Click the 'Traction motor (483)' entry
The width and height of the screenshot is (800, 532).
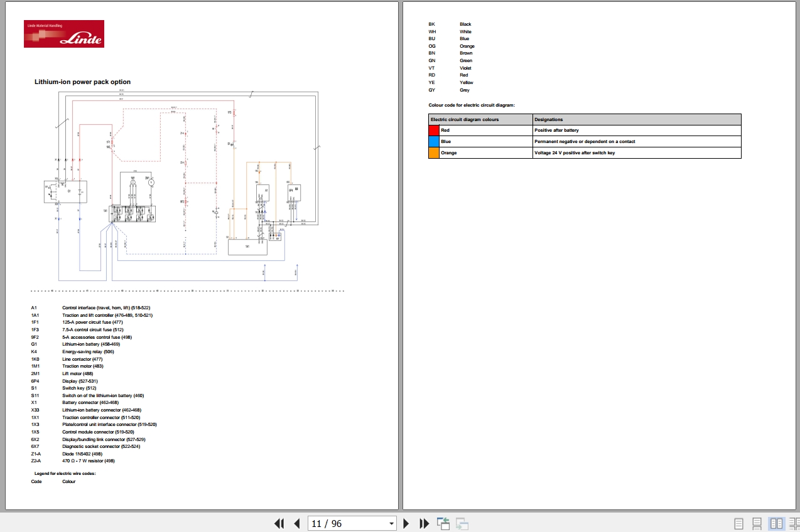tap(83, 366)
